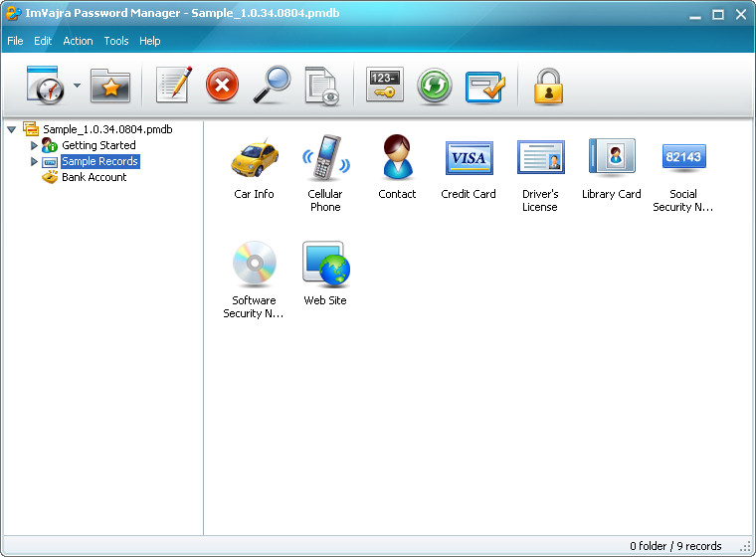Open the Cellular Phone record
This screenshot has height=557, width=756.
pos(325,174)
